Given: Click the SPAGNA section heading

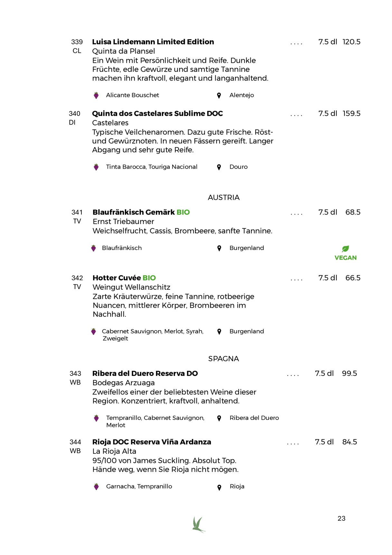Looking at the screenshot, I should coord(224,359).
